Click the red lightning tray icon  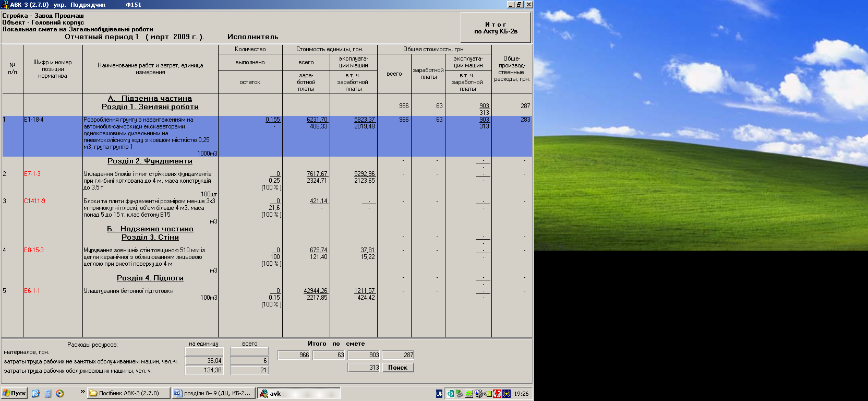(497, 394)
